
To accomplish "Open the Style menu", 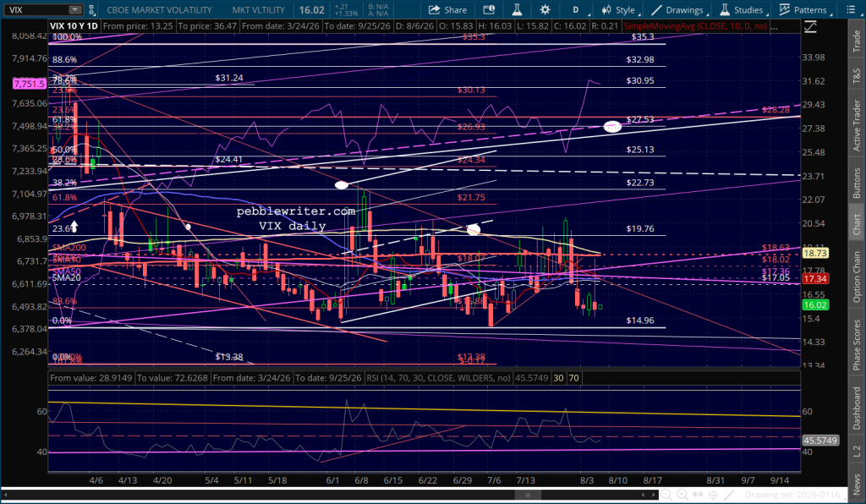I will tap(620, 10).
